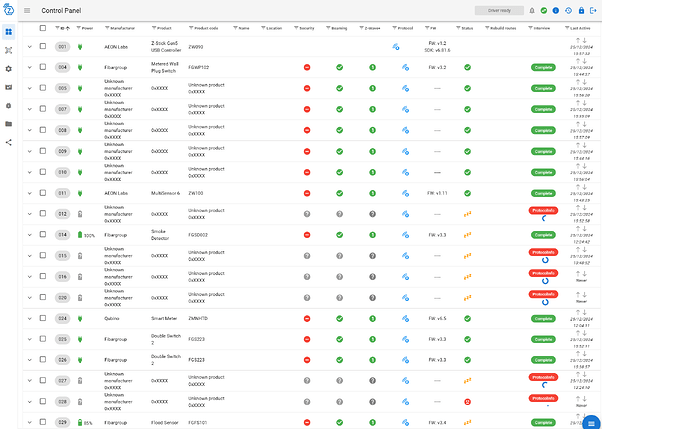Expand row for node 001
This screenshot has height=429, width=690.
29,46
